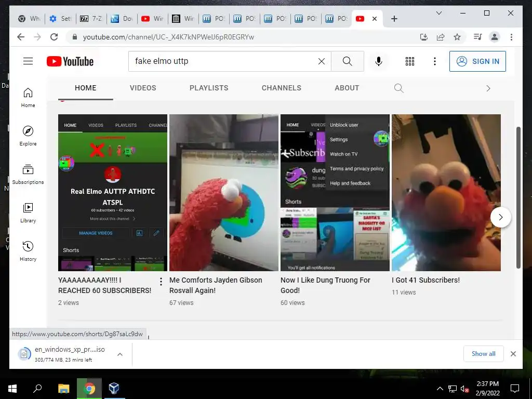This screenshot has height=399, width=532.
Task: Open Library in the sidebar
Action: 28,212
